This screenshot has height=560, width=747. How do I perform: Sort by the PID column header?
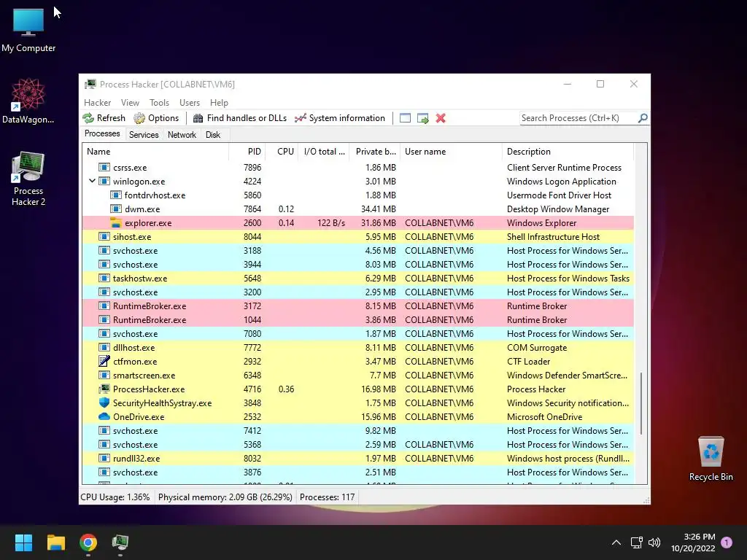point(247,152)
